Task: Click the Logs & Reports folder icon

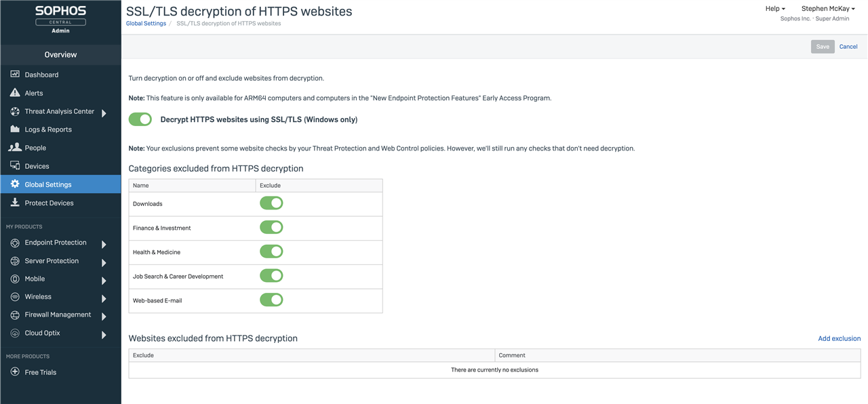Action: coord(15,129)
